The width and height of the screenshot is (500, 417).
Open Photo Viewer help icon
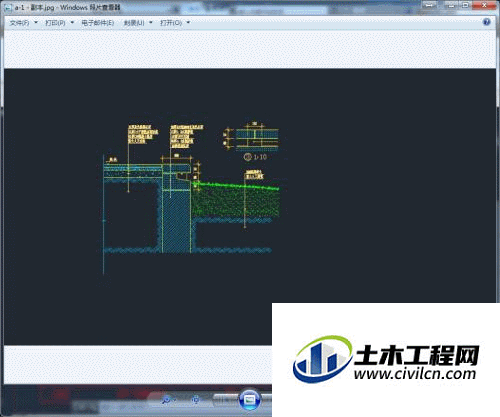(x=486, y=22)
